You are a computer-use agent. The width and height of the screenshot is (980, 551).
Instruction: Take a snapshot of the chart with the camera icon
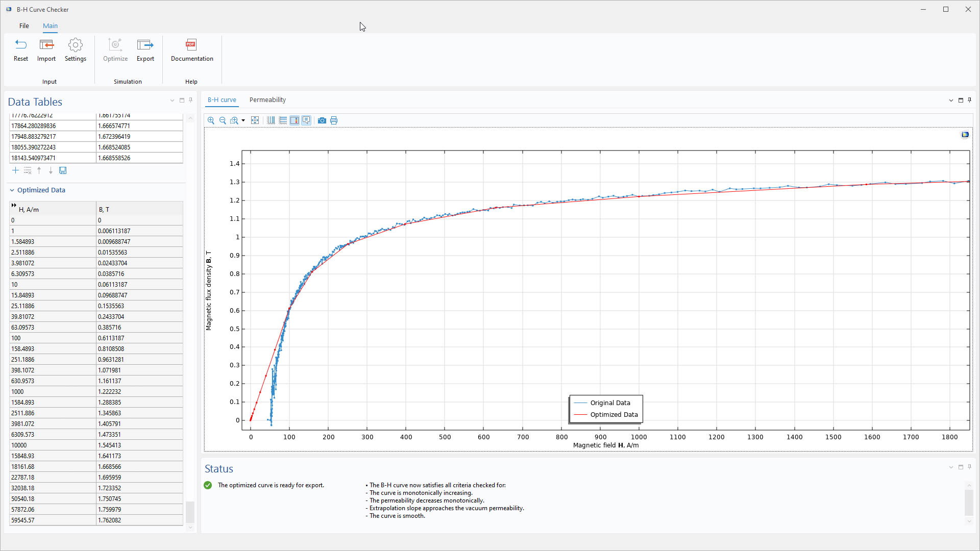point(322,120)
